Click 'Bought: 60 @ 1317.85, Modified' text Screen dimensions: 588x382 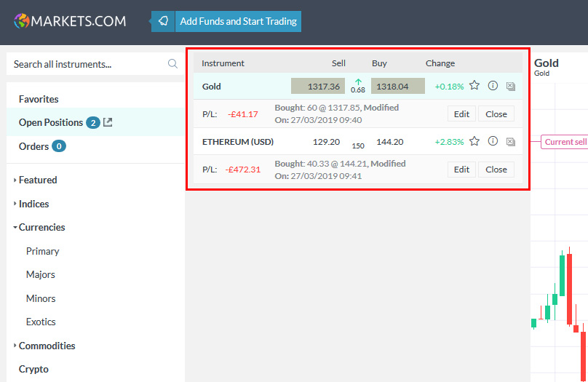(337, 108)
